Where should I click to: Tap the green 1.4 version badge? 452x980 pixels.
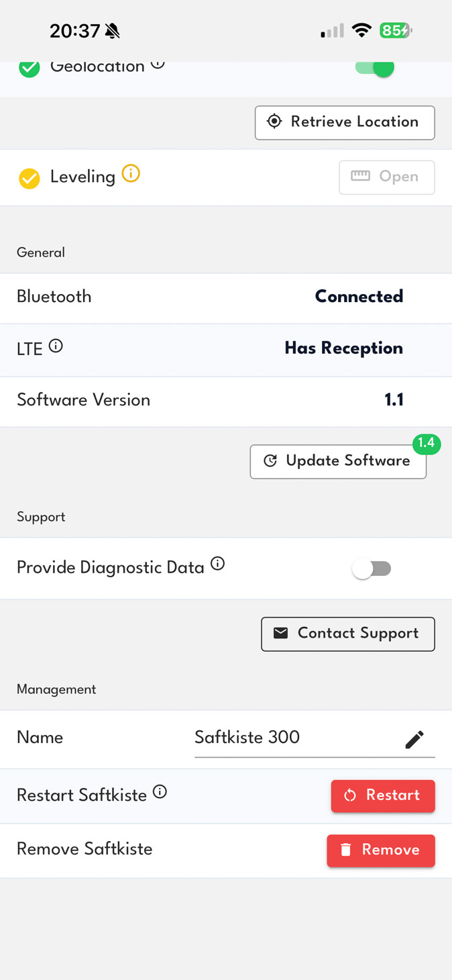coord(427,443)
